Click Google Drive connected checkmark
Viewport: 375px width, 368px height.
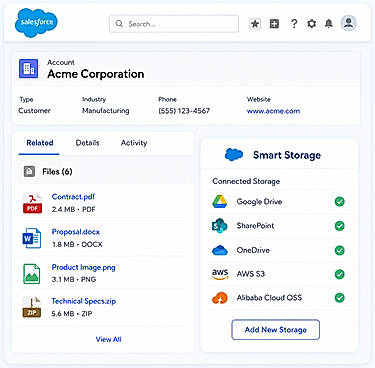coord(340,202)
